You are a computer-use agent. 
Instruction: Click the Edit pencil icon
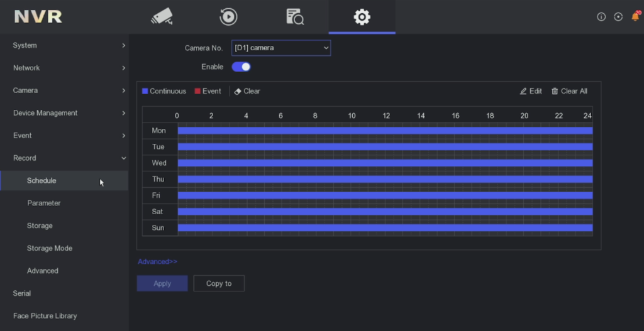pos(523,92)
